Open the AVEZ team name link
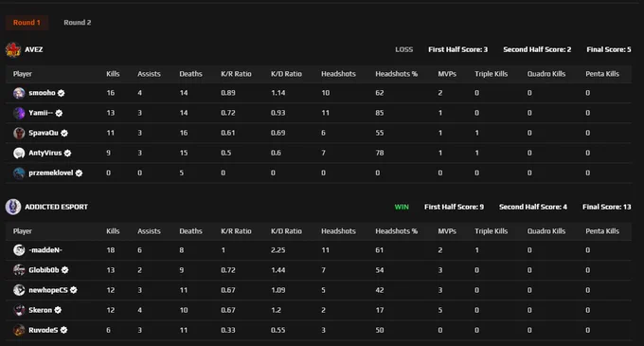The width and height of the screenshot is (644, 346). 34,49
